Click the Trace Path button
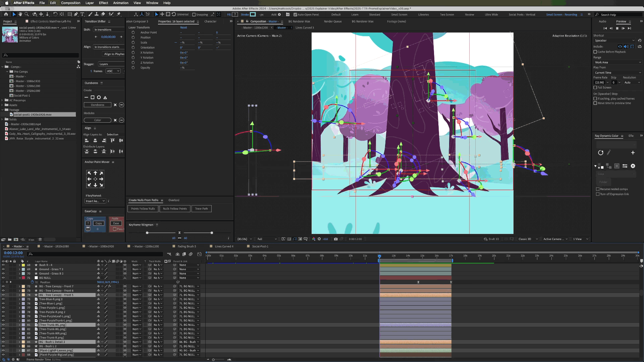This screenshot has width=644, height=362. (x=201, y=209)
